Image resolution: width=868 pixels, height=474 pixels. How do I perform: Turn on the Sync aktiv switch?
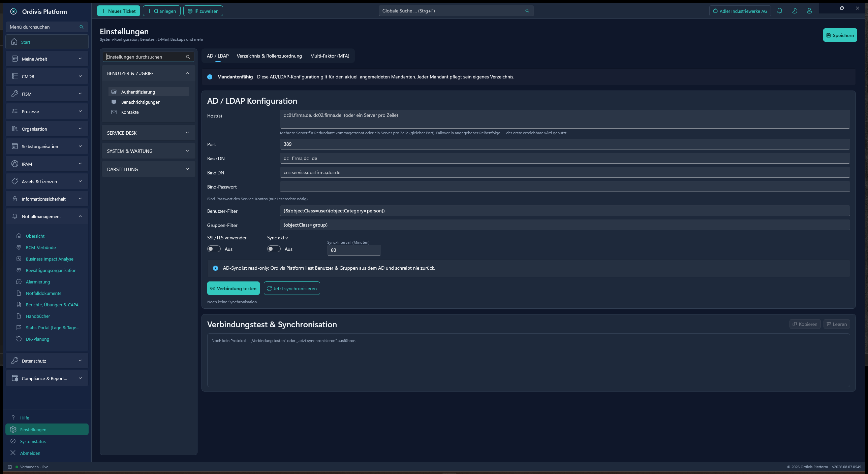click(274, 249)
